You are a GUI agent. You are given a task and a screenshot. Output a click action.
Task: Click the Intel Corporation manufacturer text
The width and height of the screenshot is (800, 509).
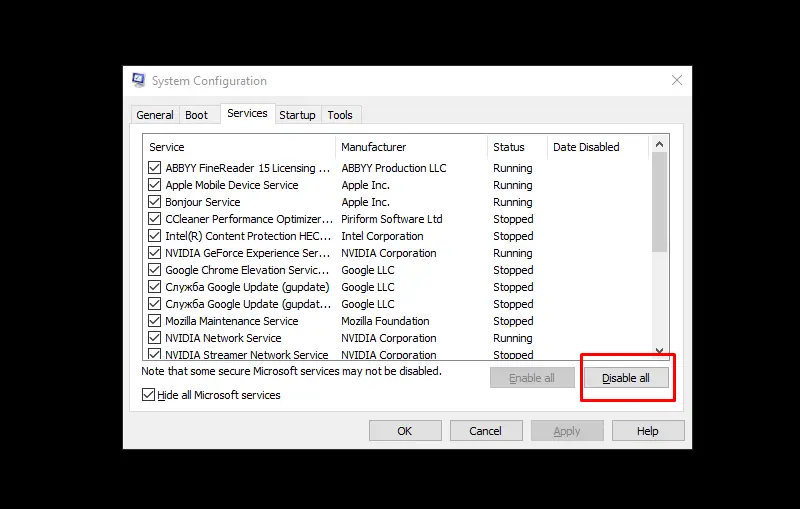(x=382, y=236)
